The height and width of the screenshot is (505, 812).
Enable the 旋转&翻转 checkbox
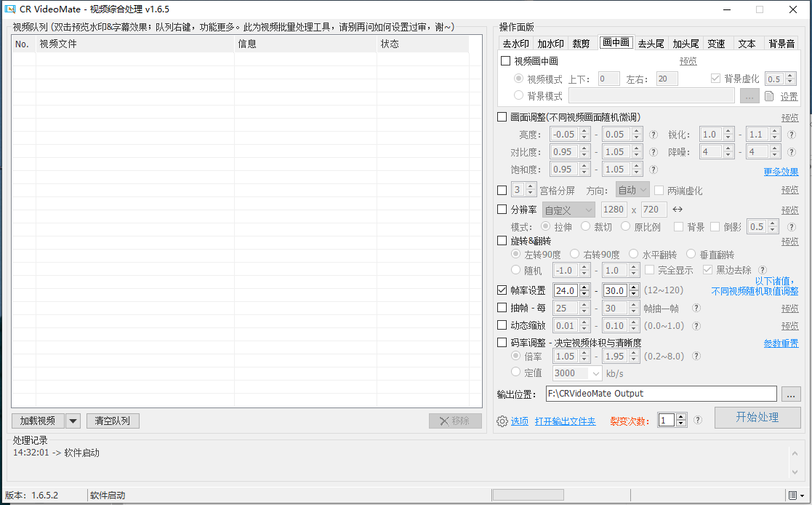tap(502, 241)
